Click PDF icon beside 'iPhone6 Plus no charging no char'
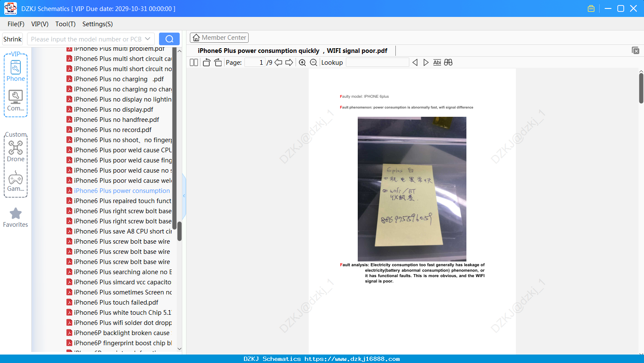 pos(69,89)
